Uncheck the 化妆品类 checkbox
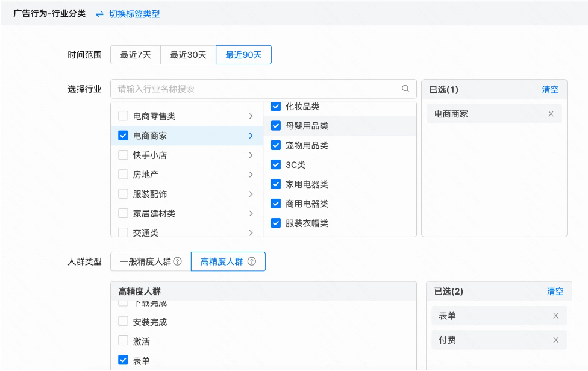Viewport: 588px width, 371px height. pos(275,107)
